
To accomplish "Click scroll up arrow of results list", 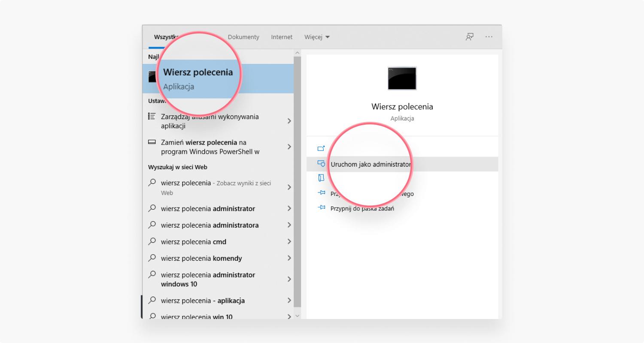I will [x=297, y=53].
